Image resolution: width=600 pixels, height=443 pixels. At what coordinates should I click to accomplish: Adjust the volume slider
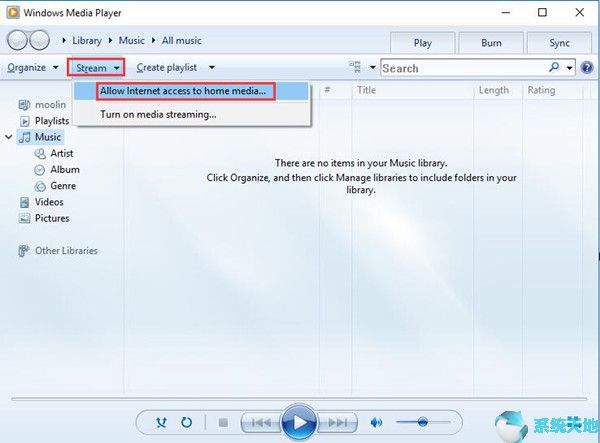click(x=423, y=422)
